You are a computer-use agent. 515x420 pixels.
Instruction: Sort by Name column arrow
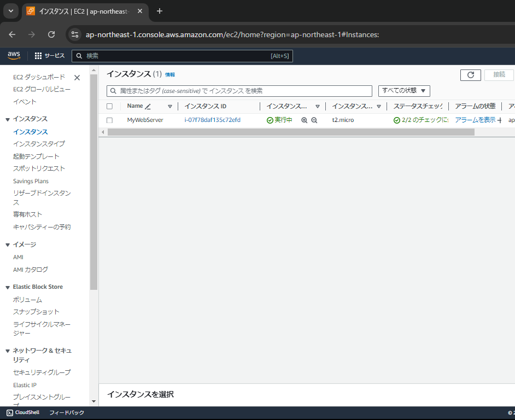pyautogui.click(x=170, y=107)
